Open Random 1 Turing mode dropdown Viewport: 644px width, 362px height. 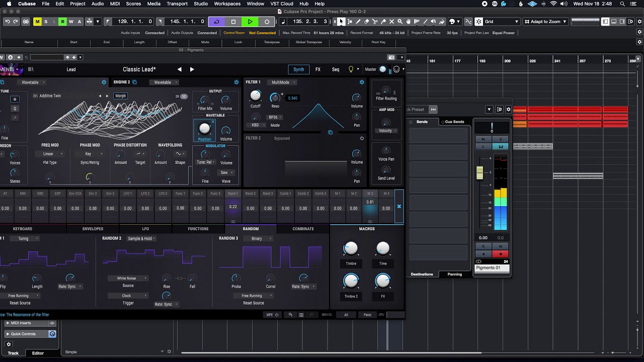[x=26, y=238]
